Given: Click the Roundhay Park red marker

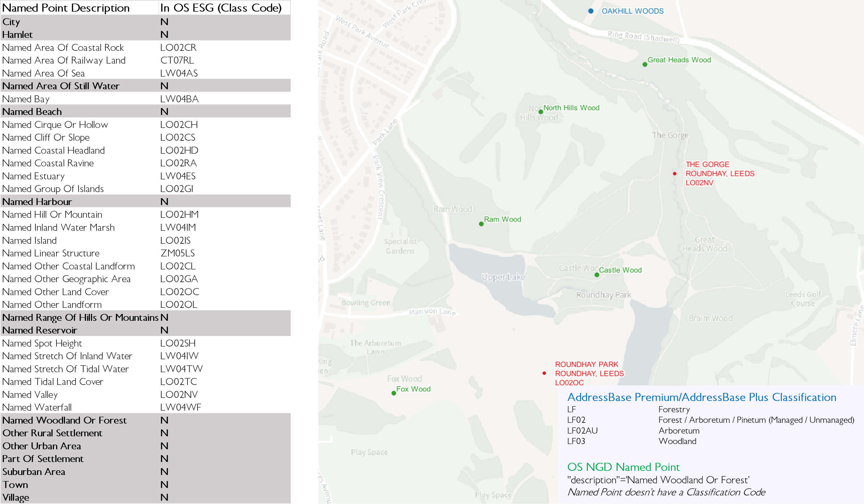Looking at the screenshot, I should (544, 373).
